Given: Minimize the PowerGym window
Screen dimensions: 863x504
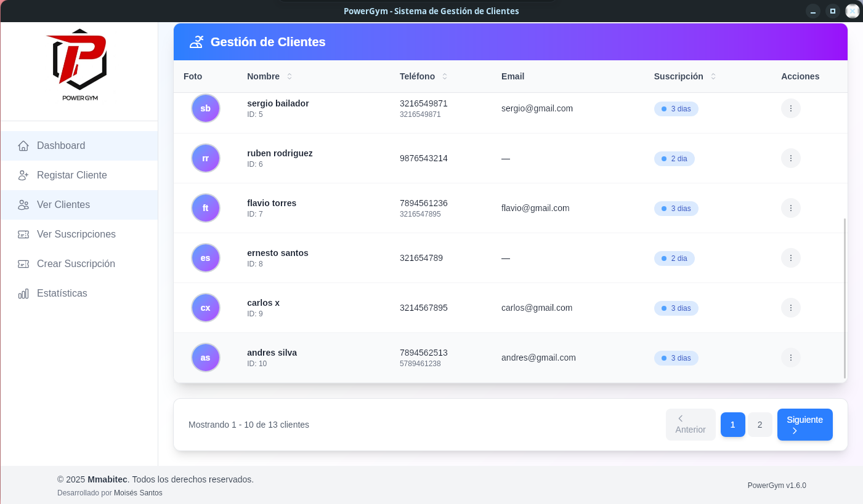Looking at the screenshot, I should point(813,11).
